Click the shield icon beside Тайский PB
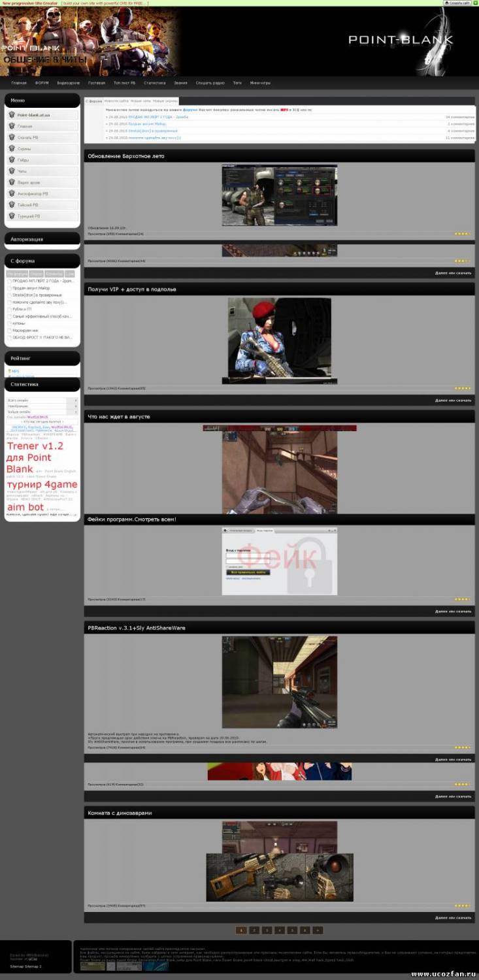Viewport: 479px width, 980px height. [12, 204]
